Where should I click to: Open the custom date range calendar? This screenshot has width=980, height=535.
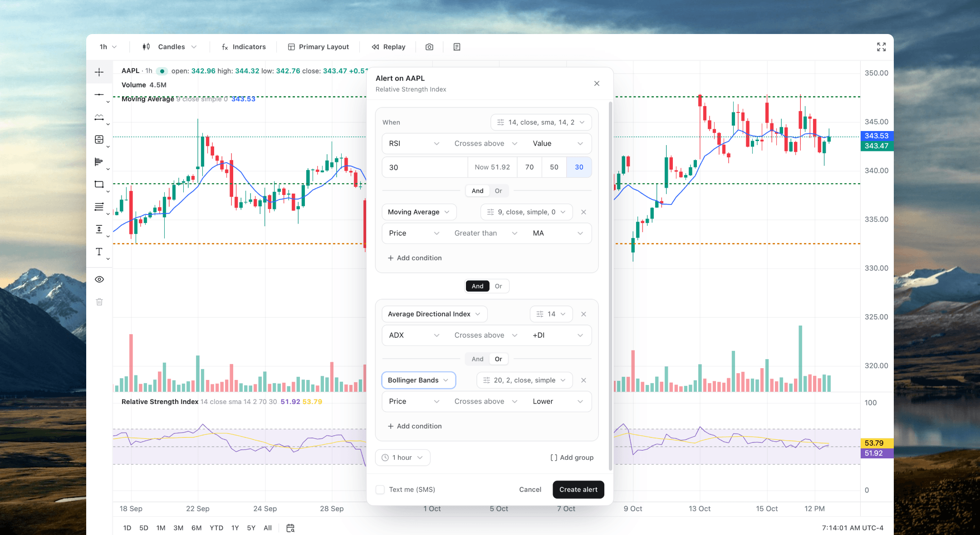pos(290,528)
